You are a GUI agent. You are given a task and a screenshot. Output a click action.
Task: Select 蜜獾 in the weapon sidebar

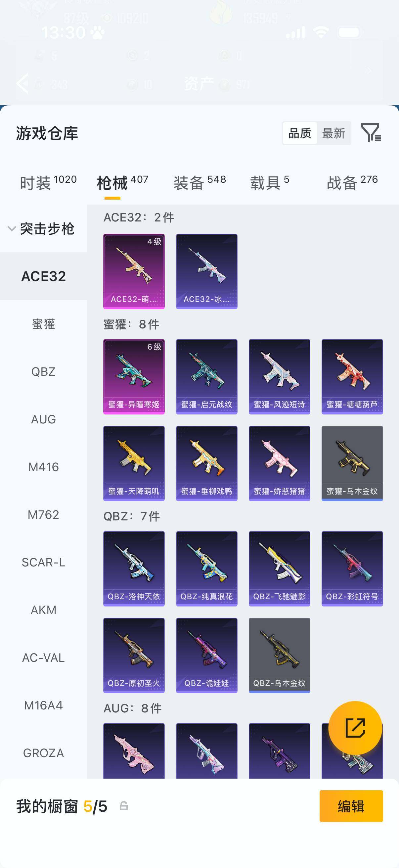(43, 324)
